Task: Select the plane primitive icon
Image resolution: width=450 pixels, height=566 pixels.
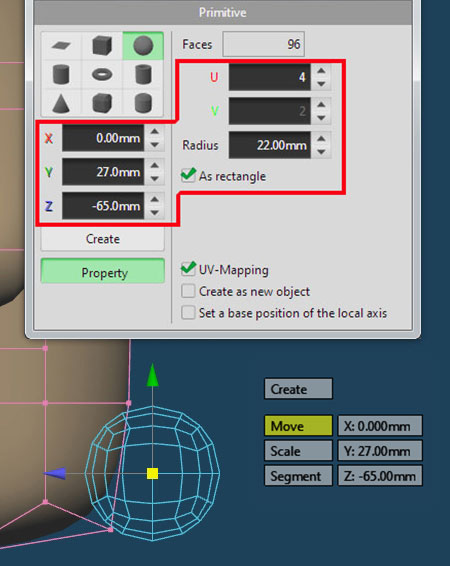Action: [61, 45]
